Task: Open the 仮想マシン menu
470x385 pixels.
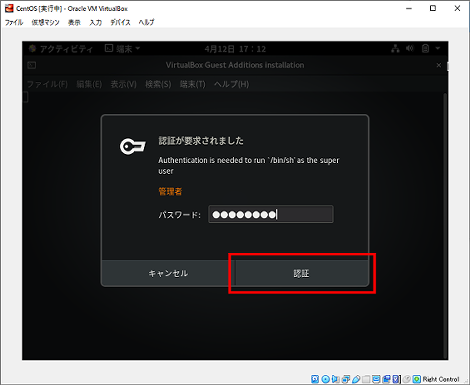Action: tap(45, 22)
